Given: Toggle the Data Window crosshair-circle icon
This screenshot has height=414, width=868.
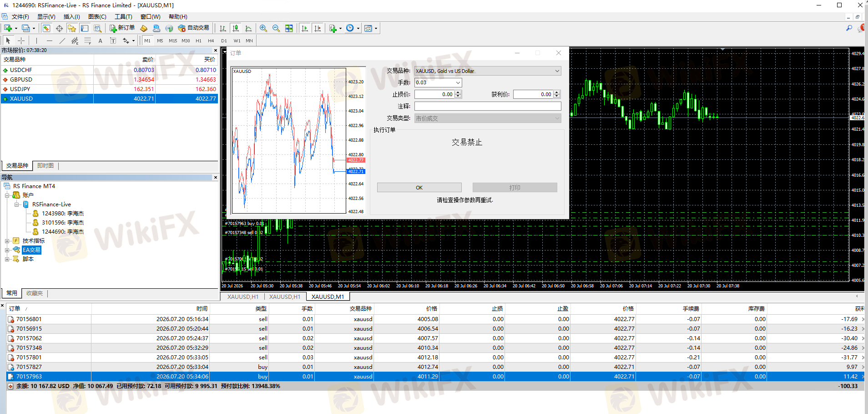Looking at the screenshot, I should coord(59,28).
